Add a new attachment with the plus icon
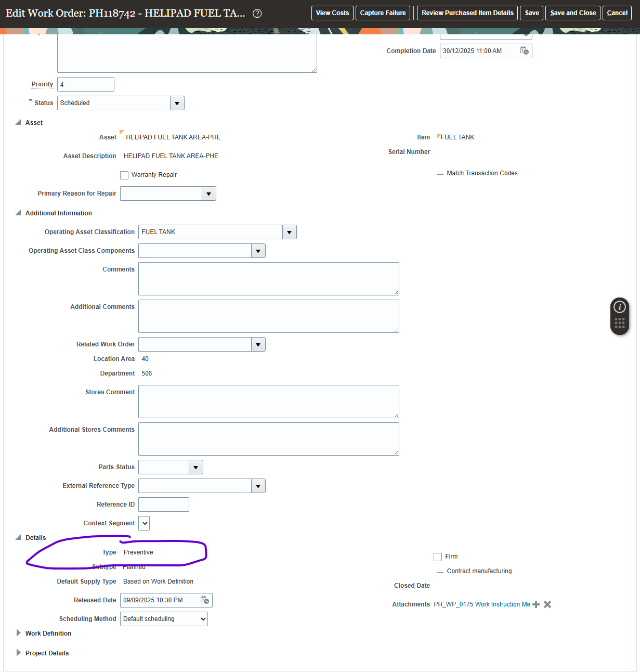 (x=536, y=604)
